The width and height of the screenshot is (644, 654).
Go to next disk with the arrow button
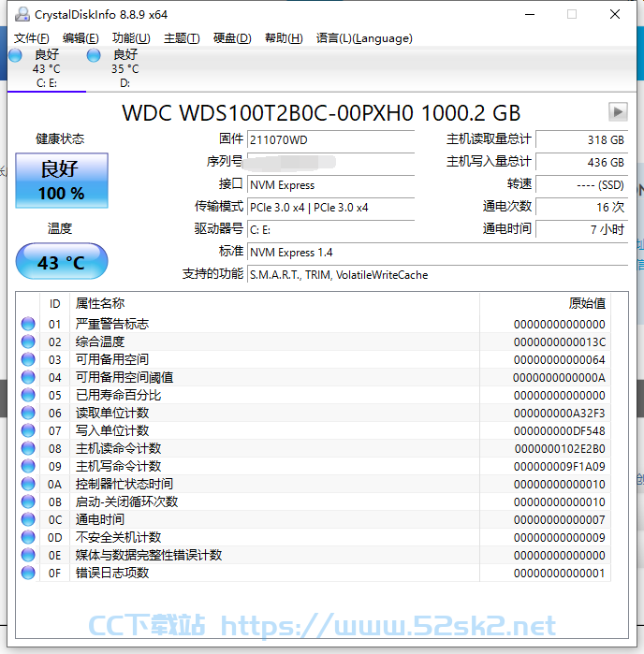coord(618,111)
